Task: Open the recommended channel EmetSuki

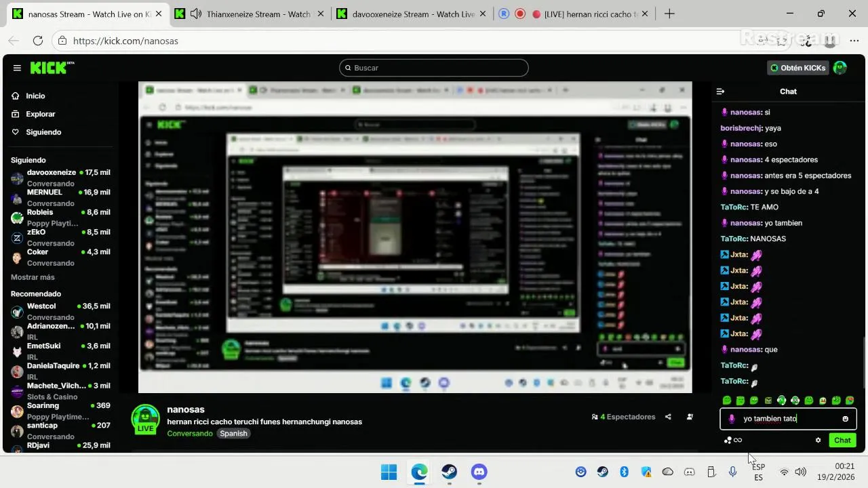Action: [x=60, y=351]
